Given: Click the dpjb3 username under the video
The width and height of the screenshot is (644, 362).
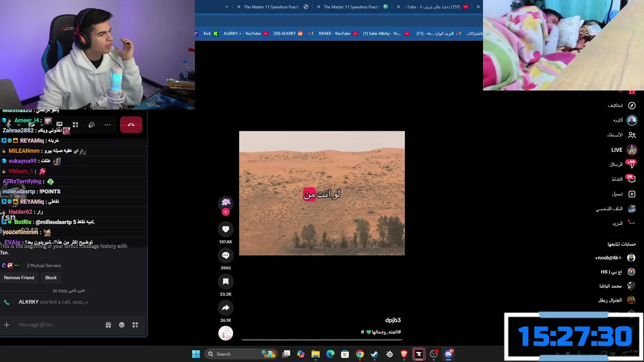Looking at the screenshot, I should pos(393,320).
